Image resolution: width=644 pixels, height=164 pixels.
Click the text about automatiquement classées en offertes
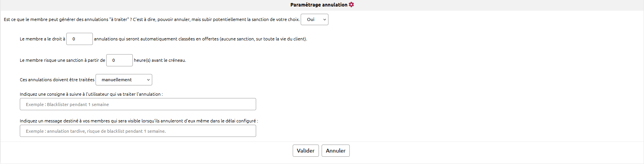[200, 39]
